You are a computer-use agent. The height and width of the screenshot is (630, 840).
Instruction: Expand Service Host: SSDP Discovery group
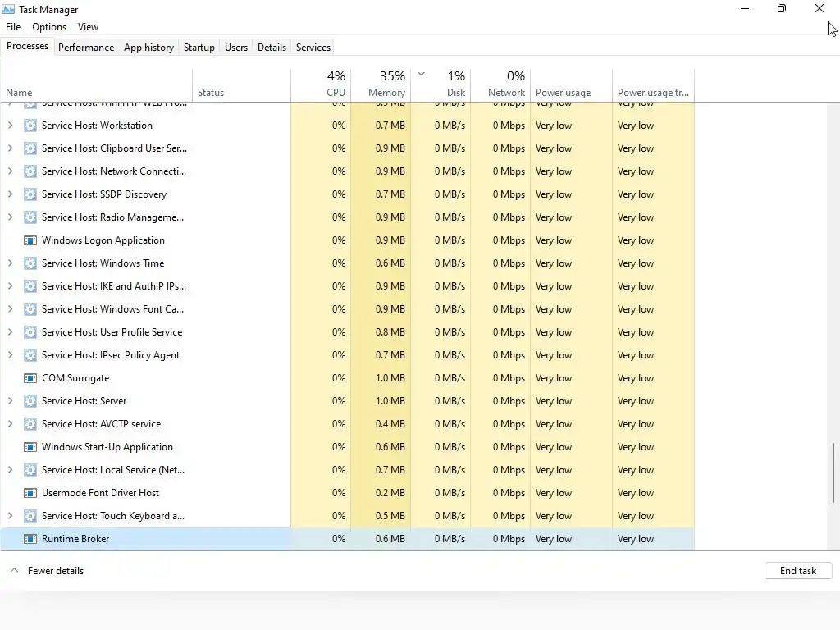[x=10, y=194]
